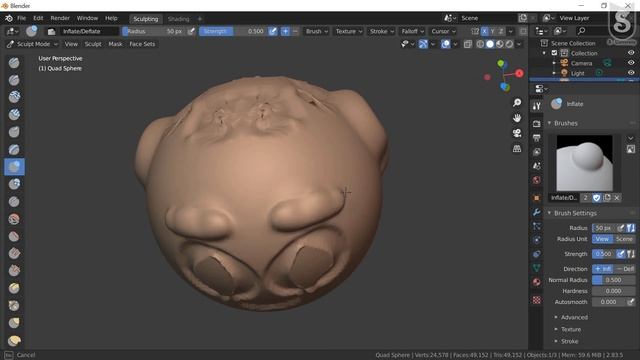Open the Object Data properties tab
Viewport: 640px width, 360px height.
tap(537, 268)
